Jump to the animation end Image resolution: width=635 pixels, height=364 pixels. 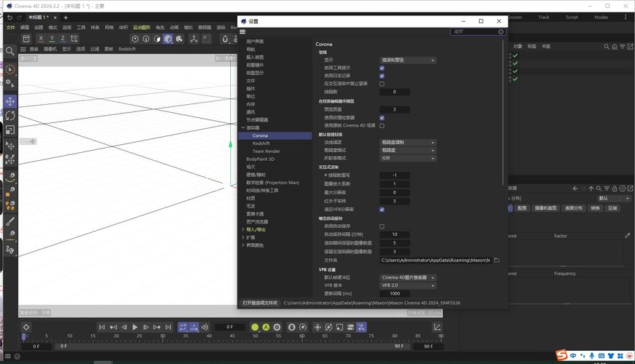[x=168, y=327]
